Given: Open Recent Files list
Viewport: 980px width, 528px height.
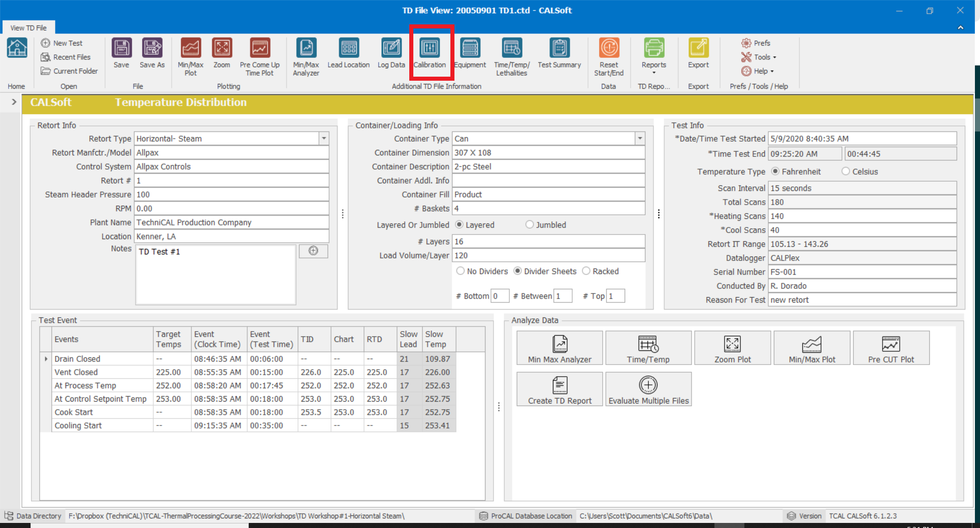Looking at the screenshot, I should 66,57.
